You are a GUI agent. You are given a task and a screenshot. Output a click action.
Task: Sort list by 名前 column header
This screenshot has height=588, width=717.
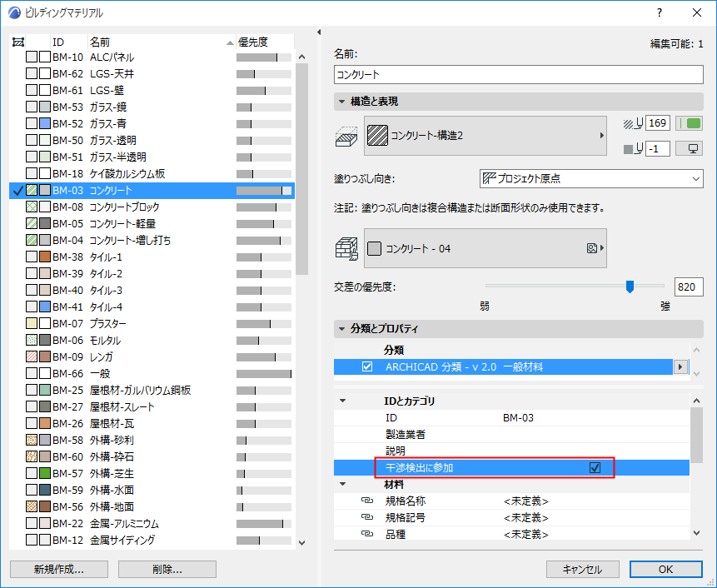(x=162, y=42)
